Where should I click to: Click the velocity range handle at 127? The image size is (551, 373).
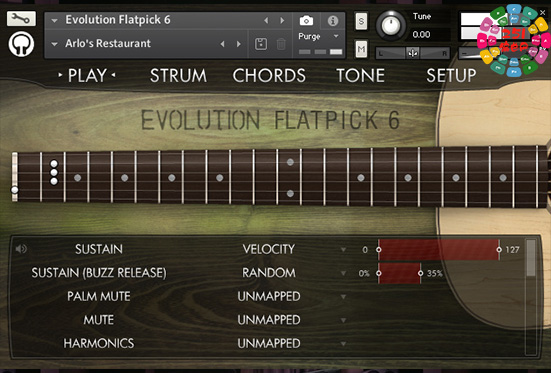point(499,250)
